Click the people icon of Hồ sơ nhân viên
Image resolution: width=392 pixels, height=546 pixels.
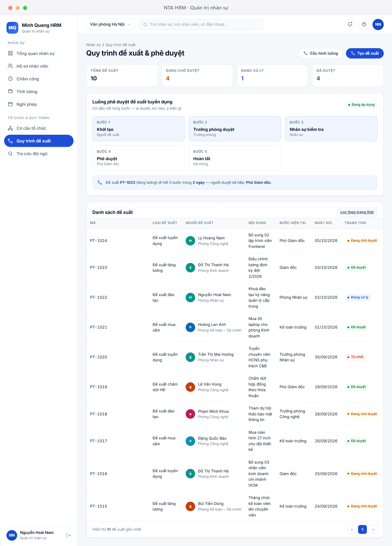10,66
